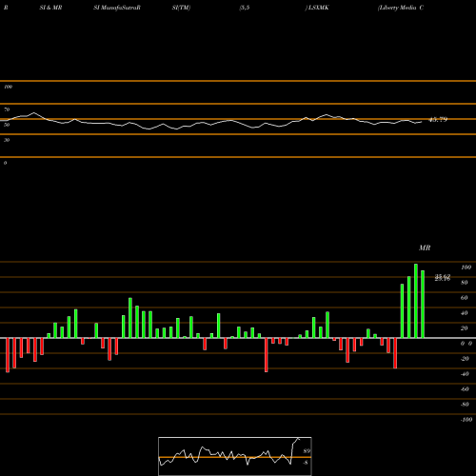Click the RSI value 45.79 label
Image resolution: width=476 pixels, height=476 pixels.
(438, 120)
